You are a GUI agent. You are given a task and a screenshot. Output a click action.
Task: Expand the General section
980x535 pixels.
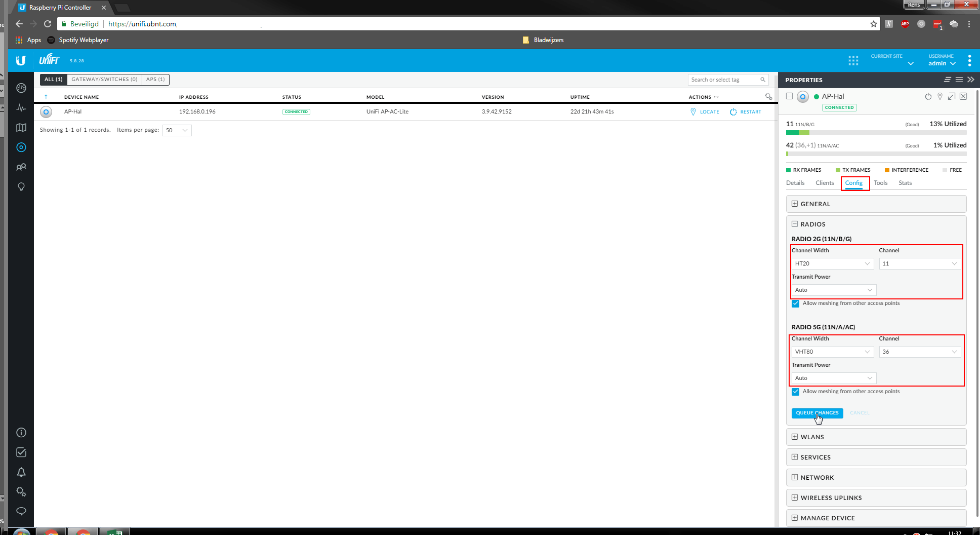pos(876,204)
